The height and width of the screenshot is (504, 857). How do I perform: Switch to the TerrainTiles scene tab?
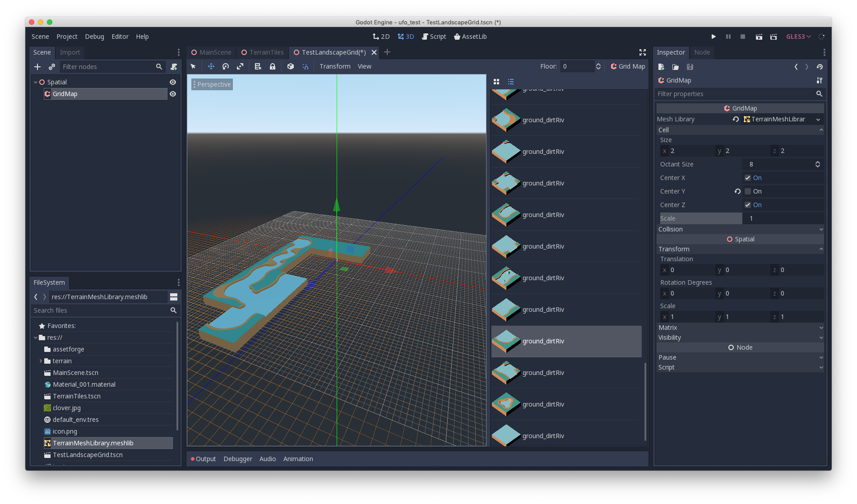pos(262,52)
